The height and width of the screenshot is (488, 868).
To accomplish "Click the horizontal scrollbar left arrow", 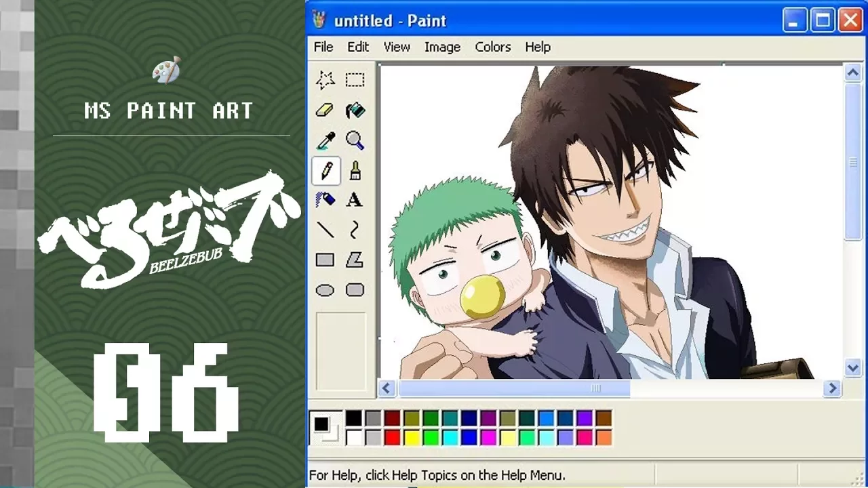I will [x=387, y=388].
